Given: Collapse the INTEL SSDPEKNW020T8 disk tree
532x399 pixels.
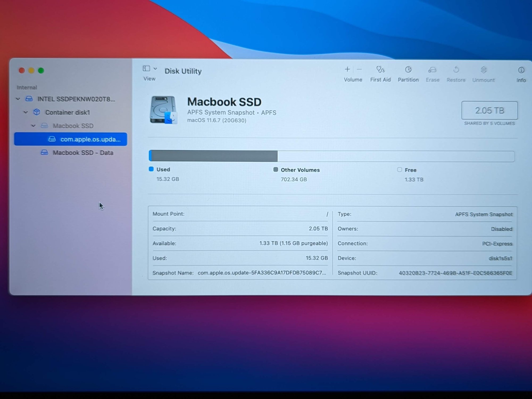Looking at the screenshot, I should (18, 99).
